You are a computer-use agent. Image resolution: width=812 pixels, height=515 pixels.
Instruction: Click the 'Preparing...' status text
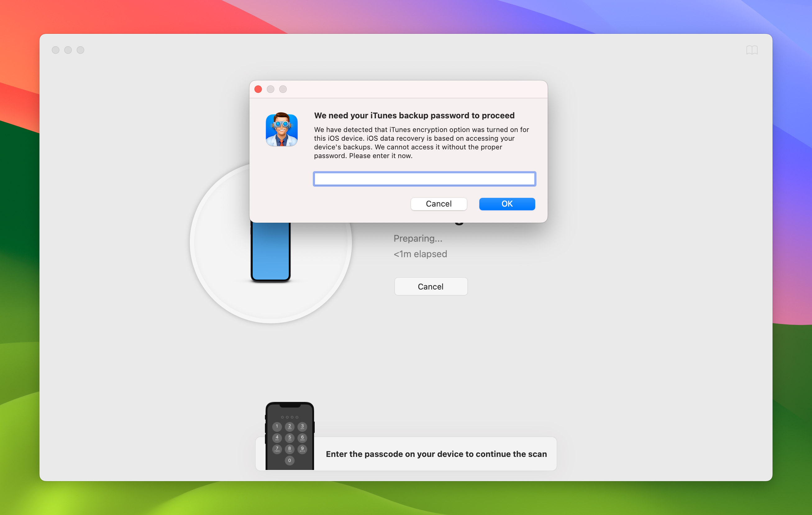tap(418, 239)
